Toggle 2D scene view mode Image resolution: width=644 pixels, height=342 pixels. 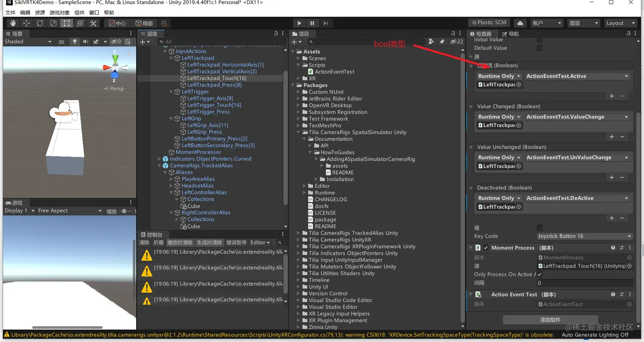tap(61, 41)
